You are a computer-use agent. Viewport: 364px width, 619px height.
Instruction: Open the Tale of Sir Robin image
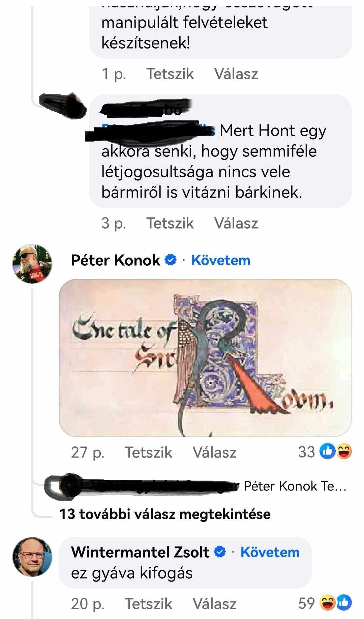tap(205, 358)
